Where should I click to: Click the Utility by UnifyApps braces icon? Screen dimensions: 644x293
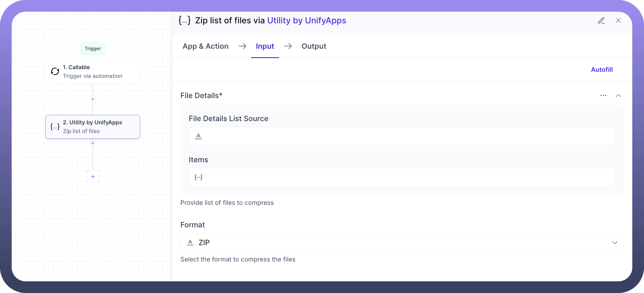tap(55, 127)
